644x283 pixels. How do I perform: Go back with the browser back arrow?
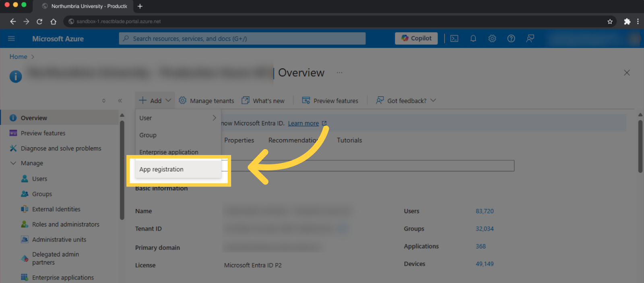point(13,21)
